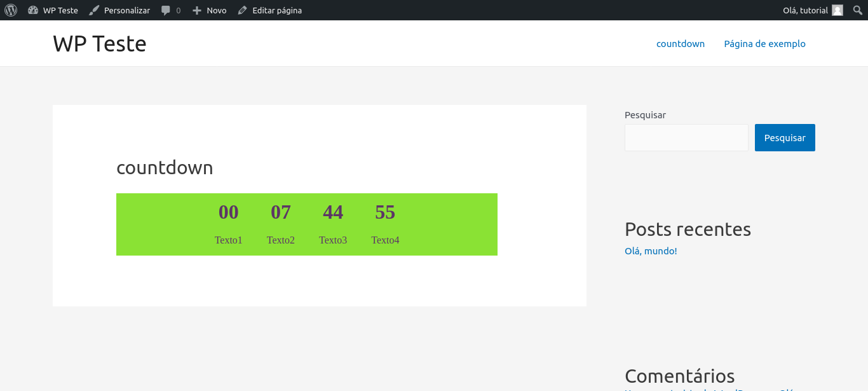Open pending comments via the speech bubble icon
Image resolution: width=868 pixels, height=391 pixels.
click(x=166, y=10)
